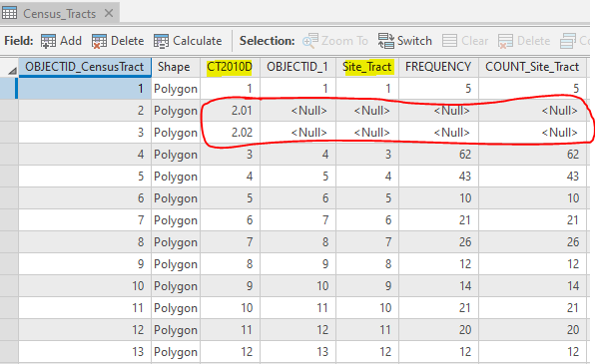The width and height of the screenshot is (595, 364).
Task: Click the Polygon cell in row 7
Action: click(x=176, y=220)
